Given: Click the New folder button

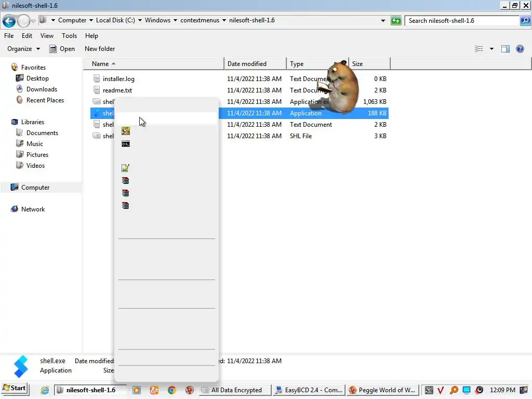Looking at the screenshot, I should (x=100, y=49).
